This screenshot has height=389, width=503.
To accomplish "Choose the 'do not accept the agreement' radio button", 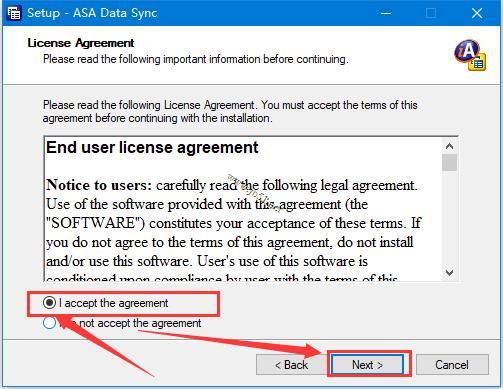I will pos(49,323).
